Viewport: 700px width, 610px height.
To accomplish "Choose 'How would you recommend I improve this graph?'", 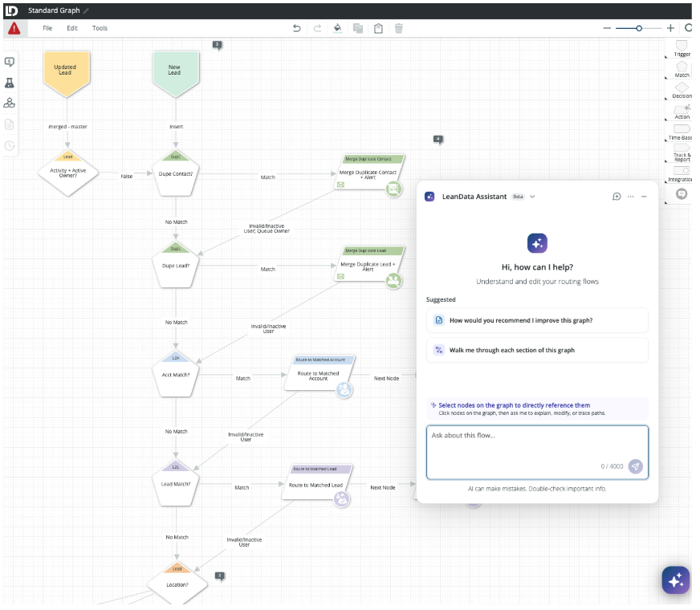I will pyautogui.click(x=538, y=321).
